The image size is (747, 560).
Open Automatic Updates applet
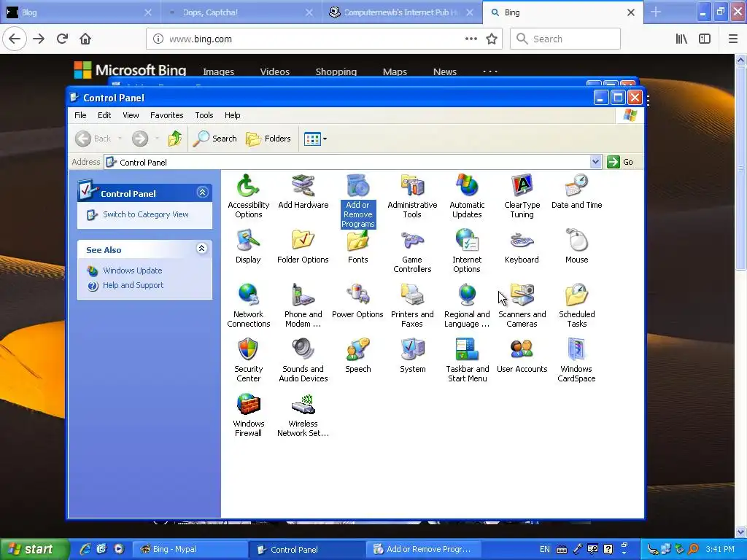(x=467, y=196)
